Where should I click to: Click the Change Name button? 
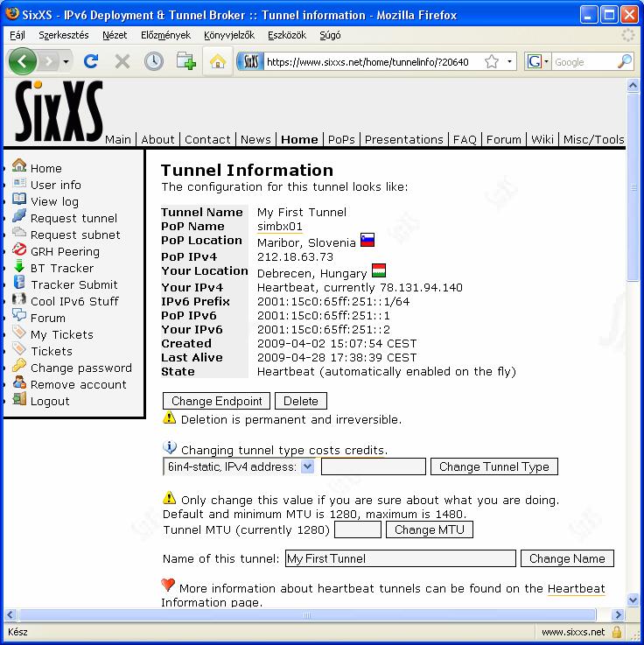[567, 558]
